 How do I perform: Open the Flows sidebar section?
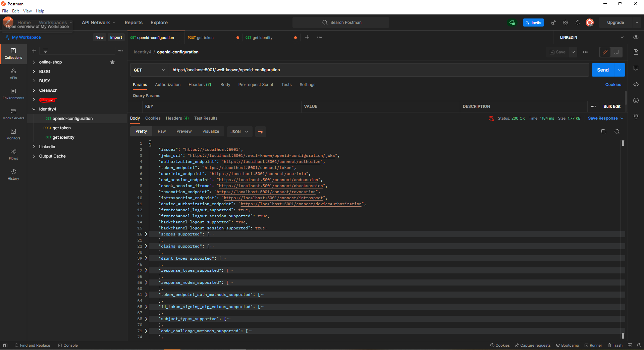13,155
